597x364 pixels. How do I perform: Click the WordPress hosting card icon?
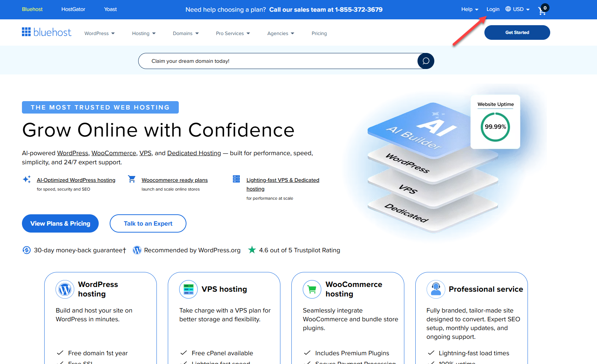pos(65,290)
